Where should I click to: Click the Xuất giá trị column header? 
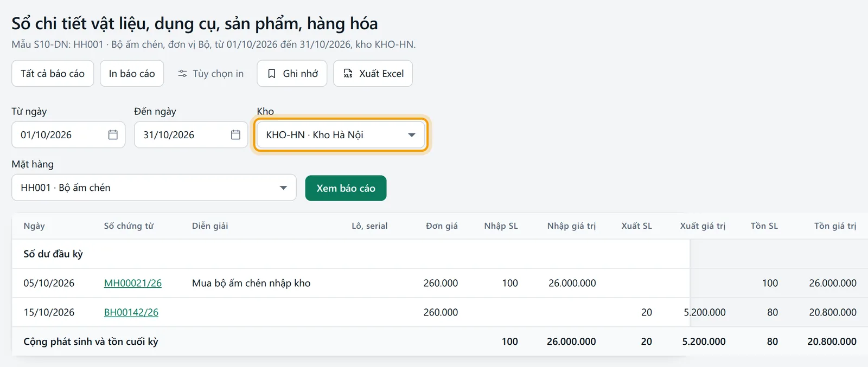click(703, 226)
